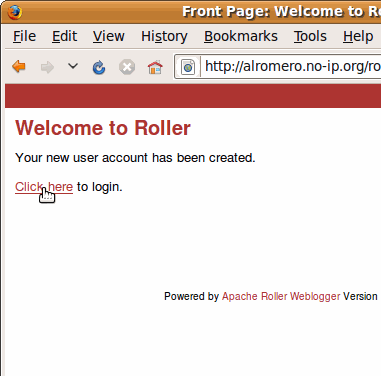Open the History menu
Image resolution: width=381 pixels, height=376 pixels.
pyautogui.click(x=164, y=36)
